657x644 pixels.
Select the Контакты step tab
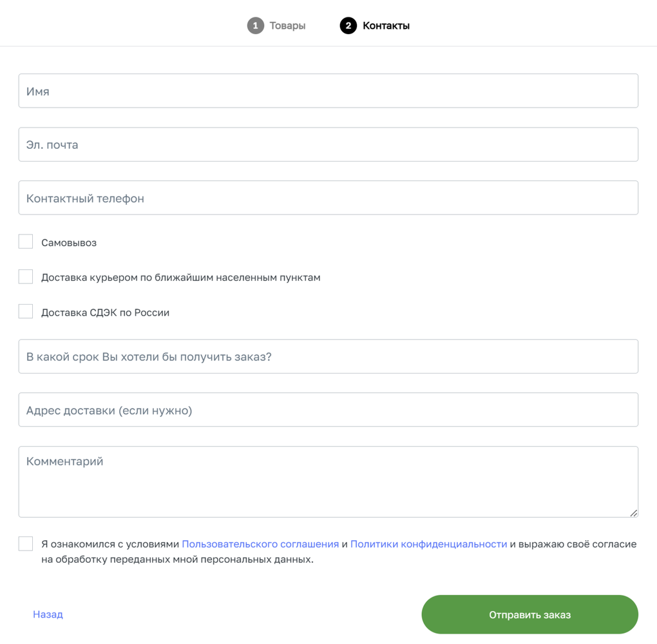[386, 26]
